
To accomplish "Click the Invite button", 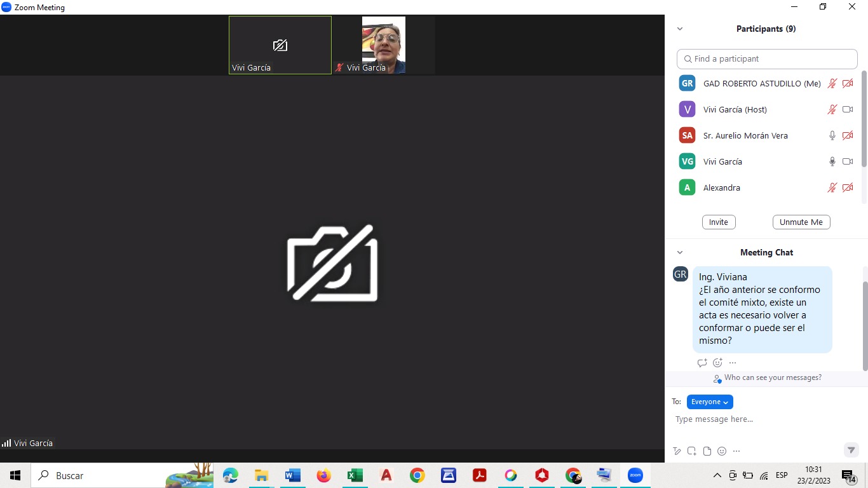I will click(x=719, y=222).
